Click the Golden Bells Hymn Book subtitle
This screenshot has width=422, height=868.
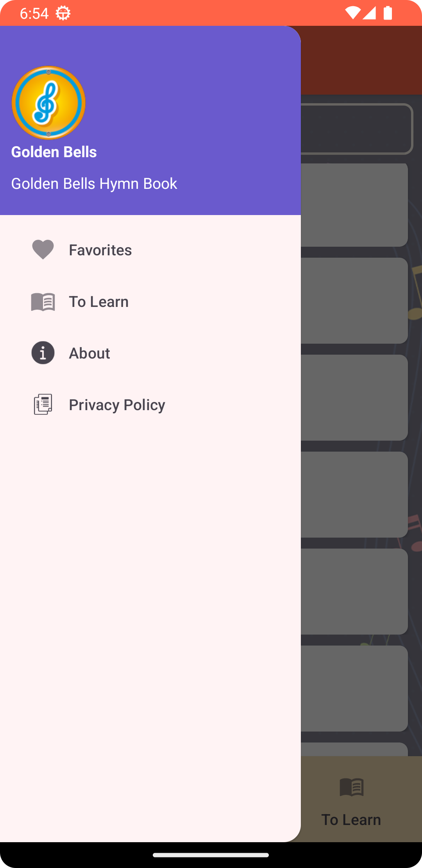(94, 184)
